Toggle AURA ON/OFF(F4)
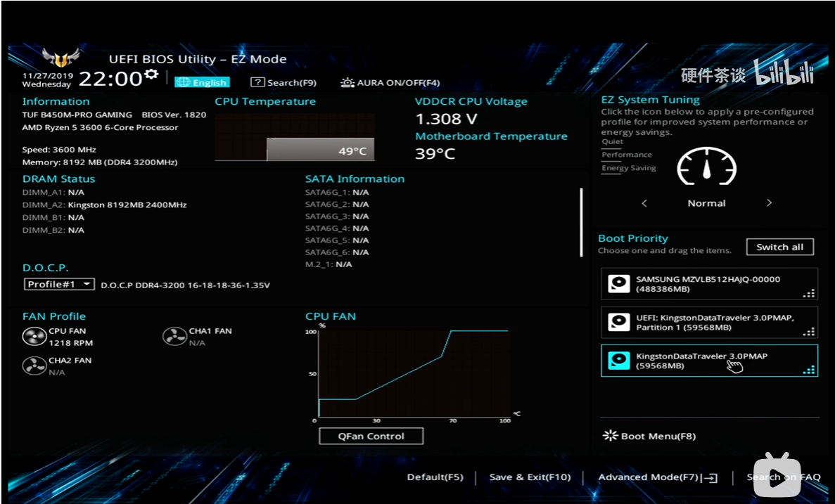Viewport: 835px width, 504px height. [390, 82]
